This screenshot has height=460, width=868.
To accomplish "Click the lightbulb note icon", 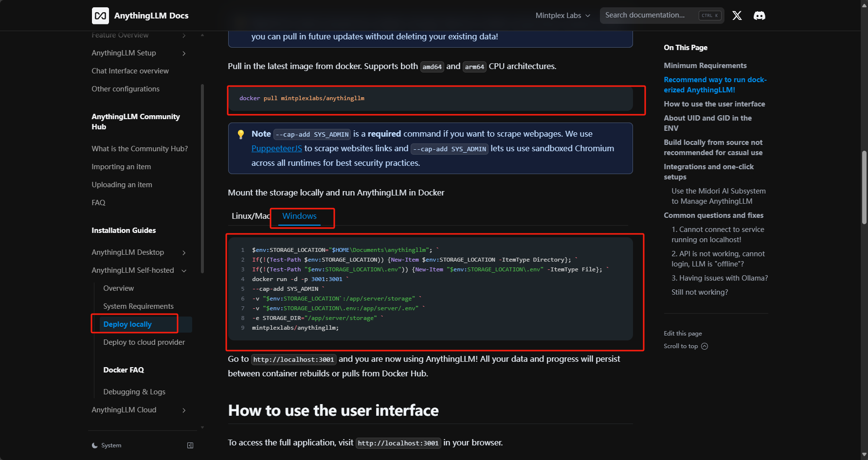I will [x=241, y=134].
